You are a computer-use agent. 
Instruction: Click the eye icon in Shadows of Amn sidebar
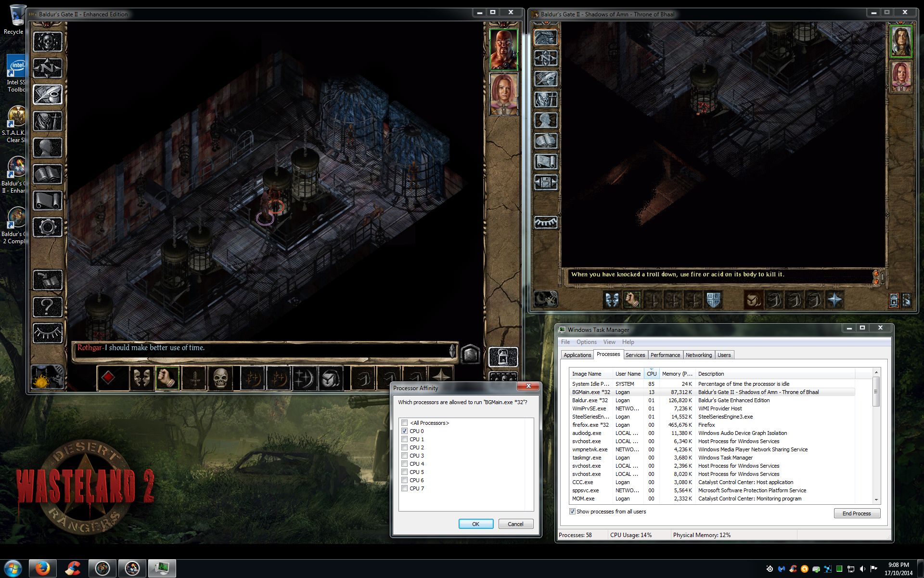pyautogui.click(x=546, y=222)
